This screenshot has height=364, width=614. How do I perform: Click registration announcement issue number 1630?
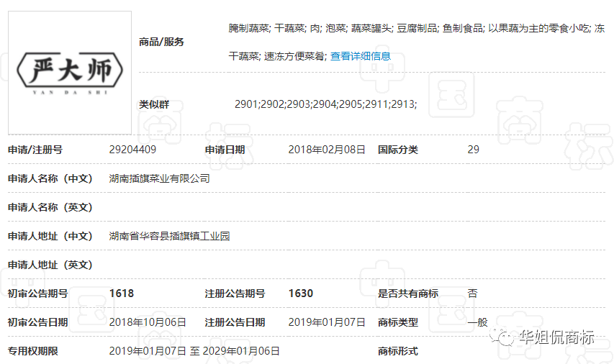300,294
